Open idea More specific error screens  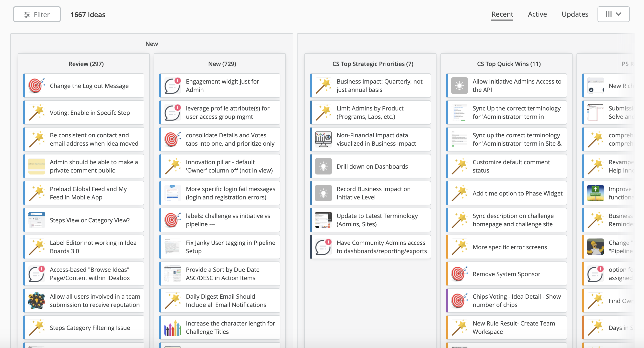point(506,247)
